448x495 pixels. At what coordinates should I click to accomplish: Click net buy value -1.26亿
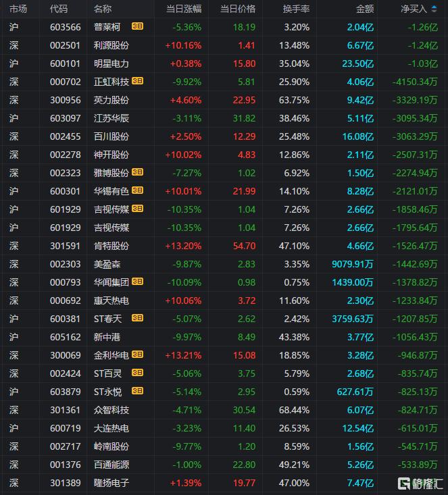tap(423, 28)
